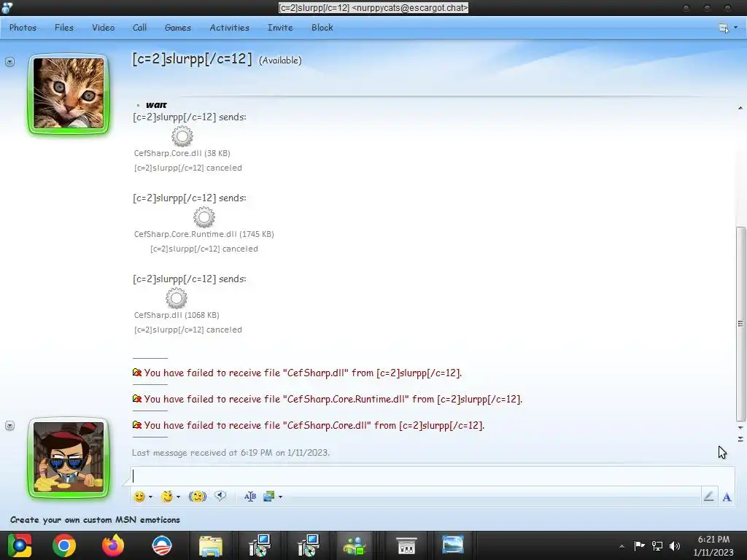747x560 pixels.
Task: Click the chat history scrollbar thumb
Action: click(740, 324)
